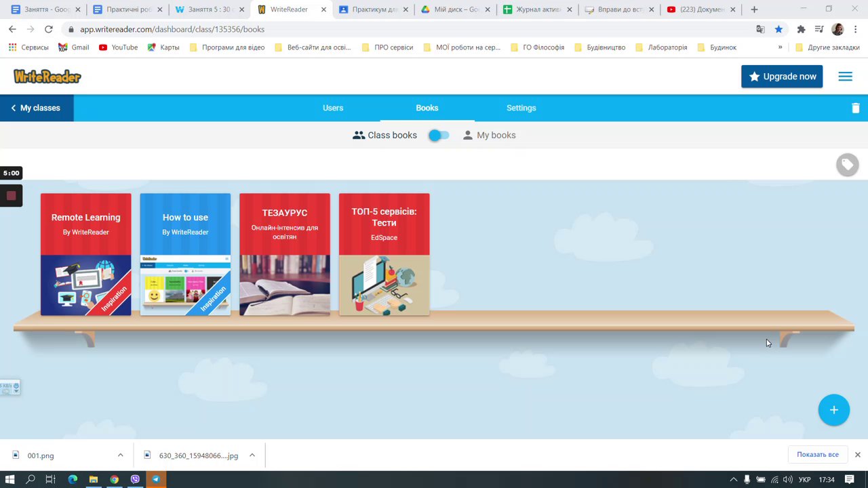Screen dimensions: 868x488
Task: Show hidden system tray icons
Action: tap(733, 479)
